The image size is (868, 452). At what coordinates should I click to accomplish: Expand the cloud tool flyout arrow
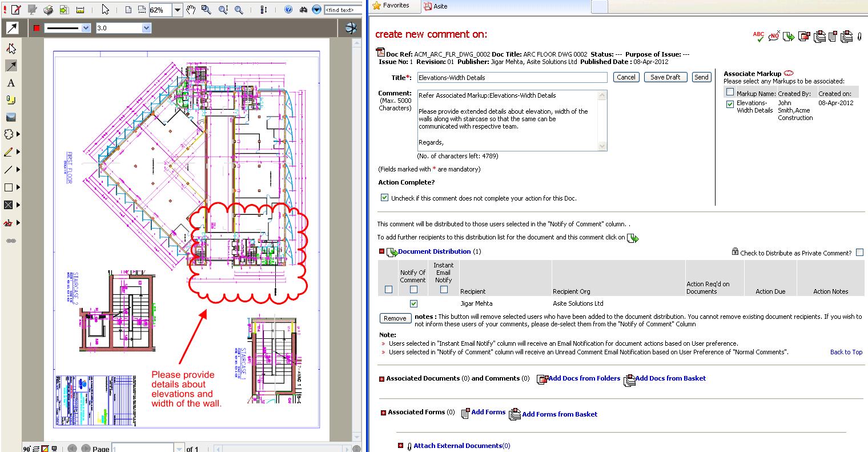tap(19, 134)
